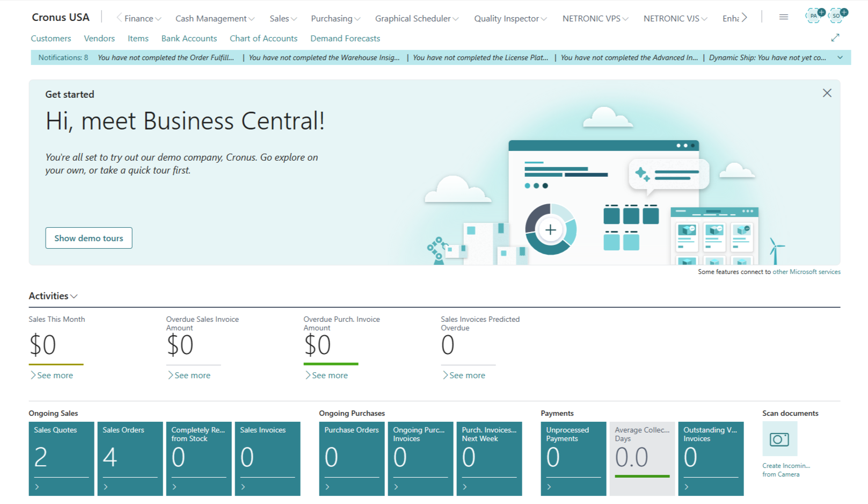Click the Overdue Purch. Invoice Amount value
The image size is (868, 504).
(x=317, y=345)
